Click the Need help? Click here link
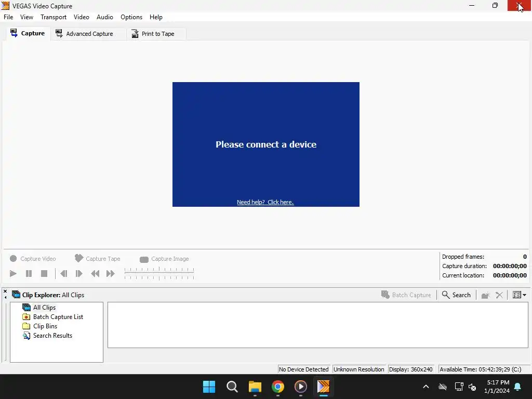This screenshot has height=399, width=532. point(265,202)
